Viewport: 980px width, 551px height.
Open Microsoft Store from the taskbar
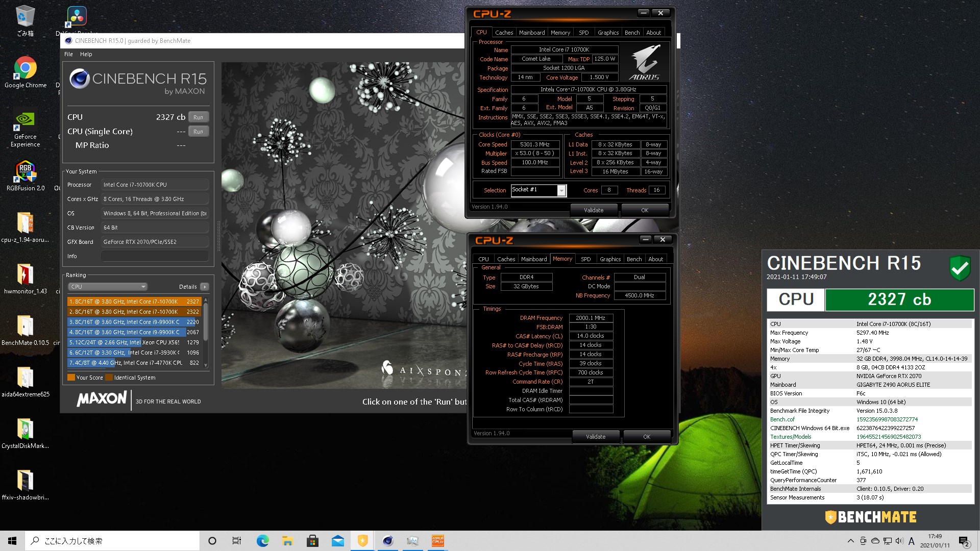pyautogui.click(x=312, y=541)
